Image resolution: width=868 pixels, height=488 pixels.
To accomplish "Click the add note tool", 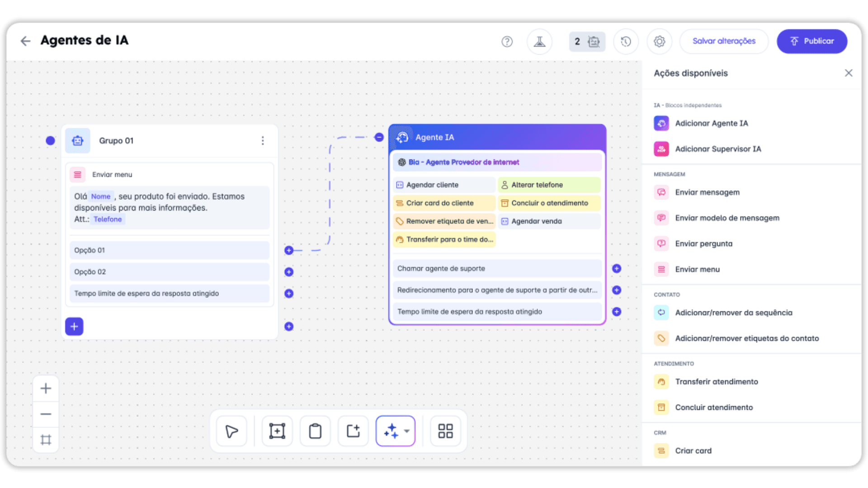I will (x=353, y=431).
